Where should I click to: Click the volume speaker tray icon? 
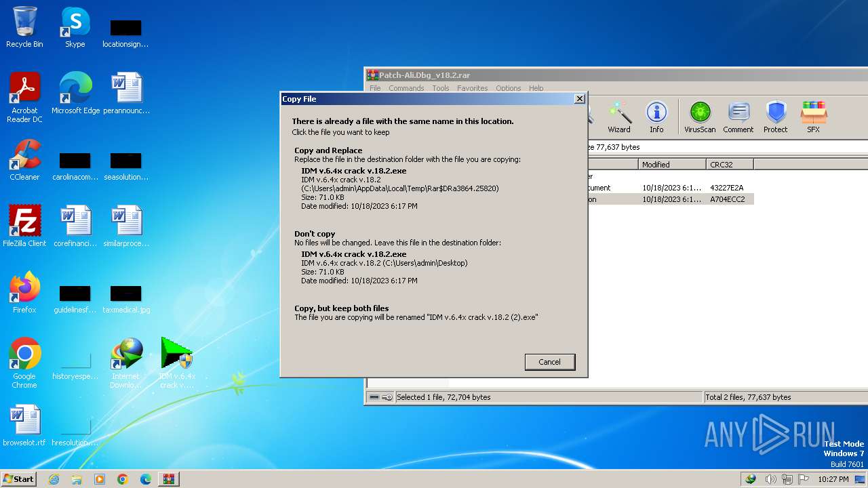coord(770,479)
